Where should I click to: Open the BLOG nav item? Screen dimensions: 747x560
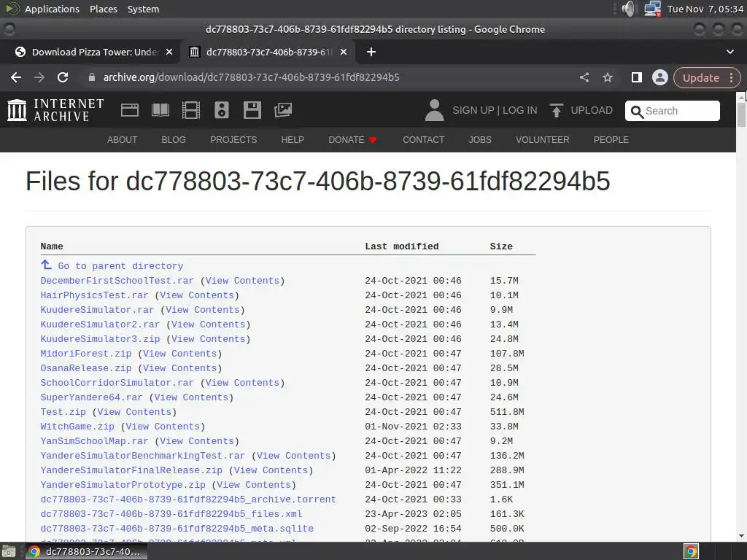174,140
